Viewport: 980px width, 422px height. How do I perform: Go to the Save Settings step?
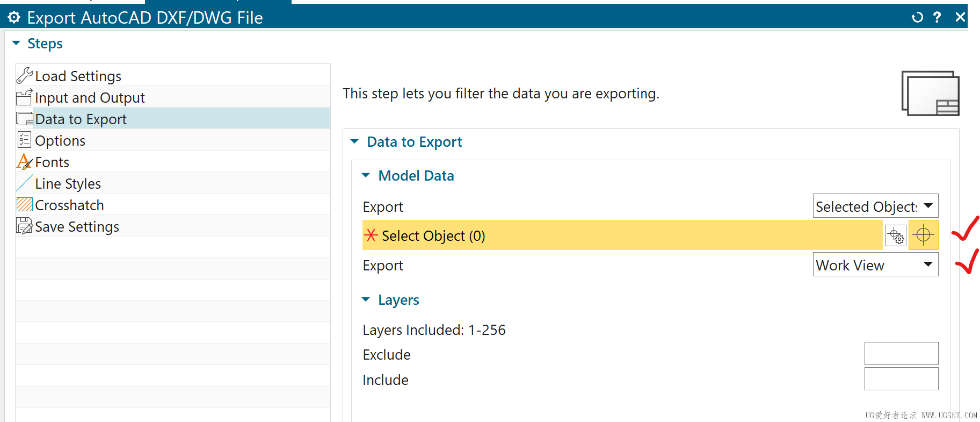(x=173, y=226)
